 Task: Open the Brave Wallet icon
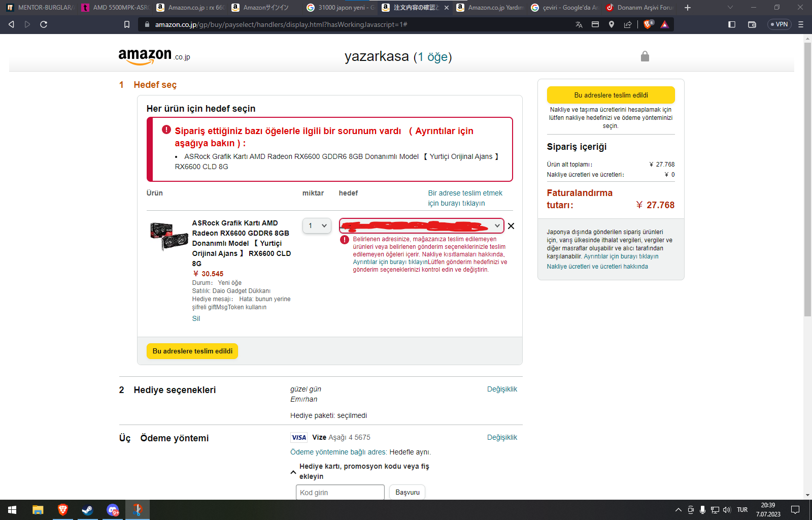point(752,24)
